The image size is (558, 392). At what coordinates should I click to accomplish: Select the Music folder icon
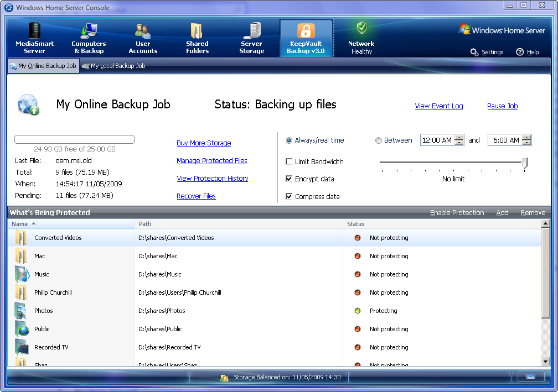pyautogui.click(x=22, y=274)
